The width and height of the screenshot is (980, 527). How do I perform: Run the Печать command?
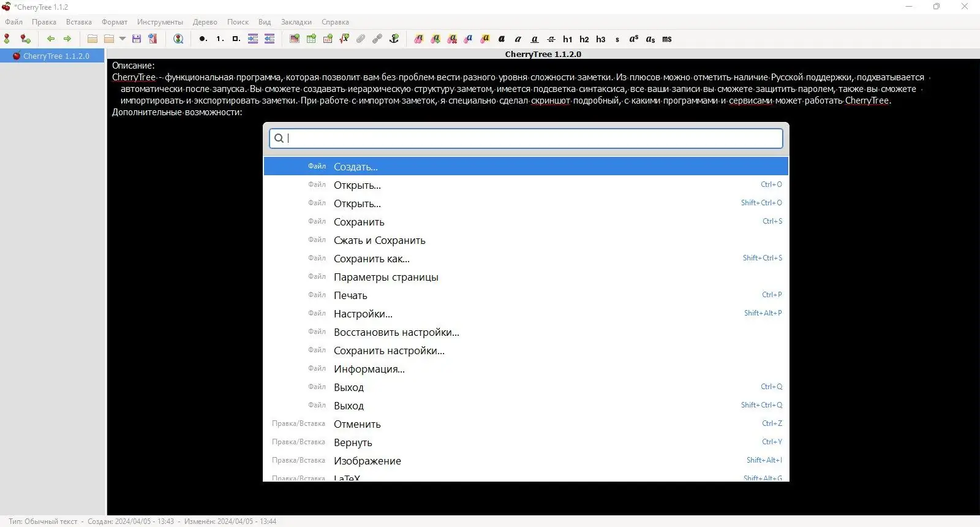coord(526,295)
